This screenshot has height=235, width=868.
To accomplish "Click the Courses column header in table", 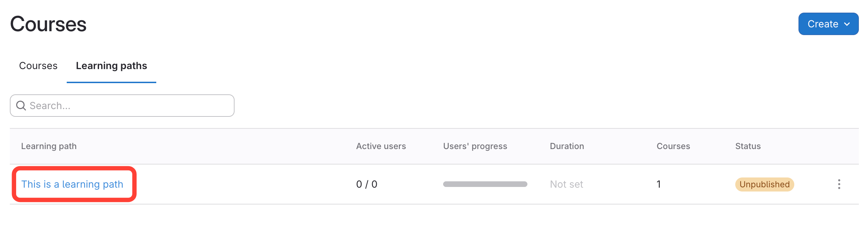I will coord(673,146).
